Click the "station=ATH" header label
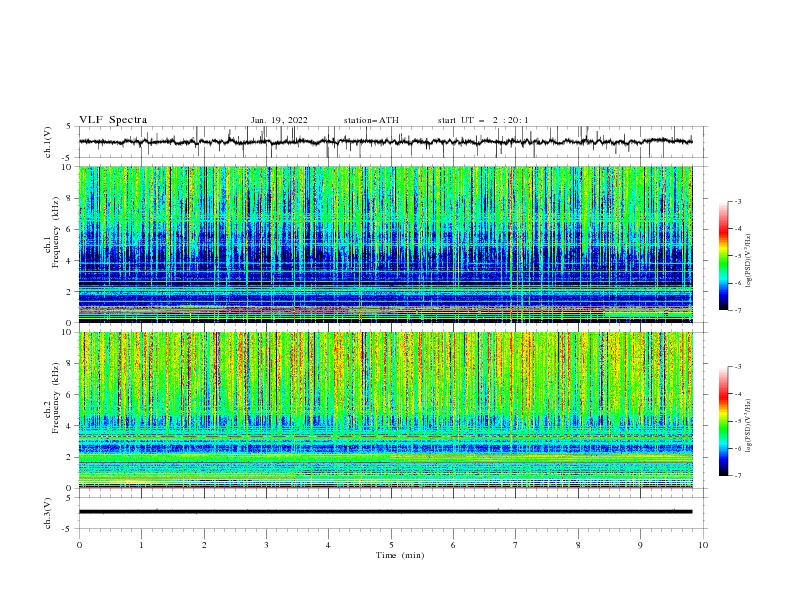The image size is (792, 612). click(x=371, y=120)
